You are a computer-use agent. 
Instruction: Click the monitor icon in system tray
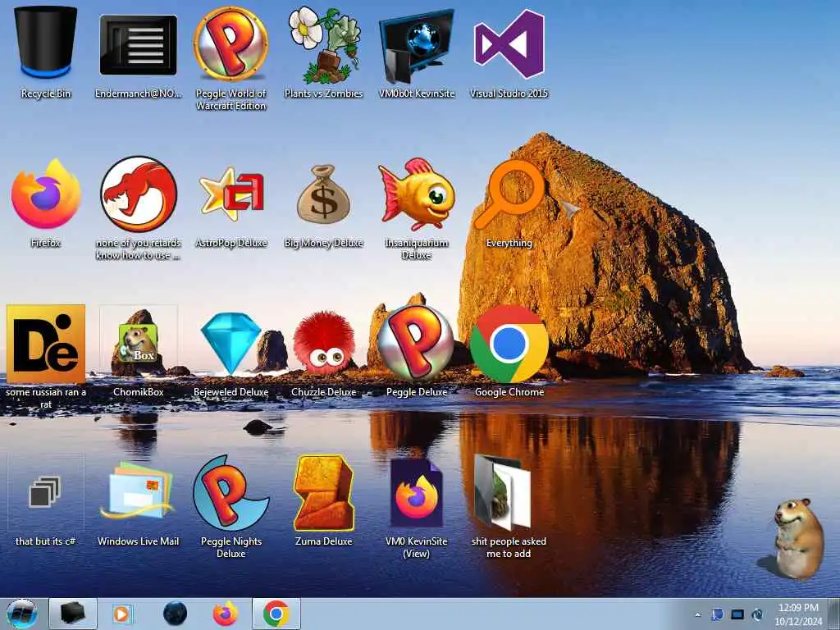737,614
